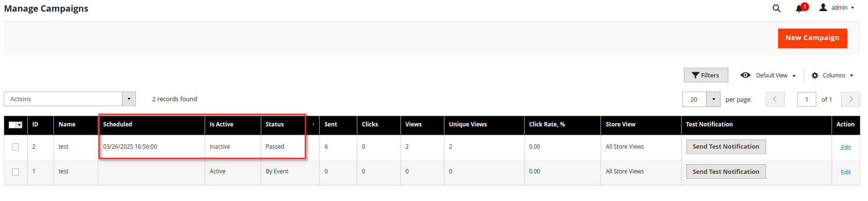Sort by the Scheduled column header

tap(117, 124)
